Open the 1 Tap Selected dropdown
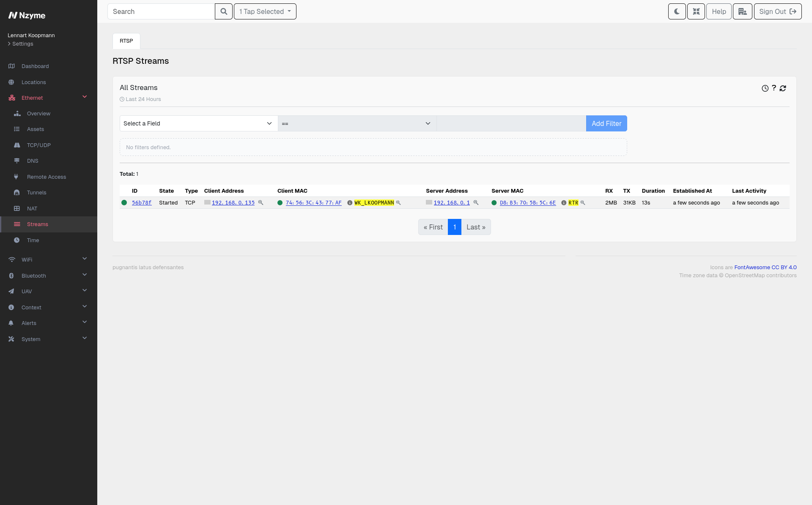The height and width of the screenshot is (505, 812). coord(265,11)
